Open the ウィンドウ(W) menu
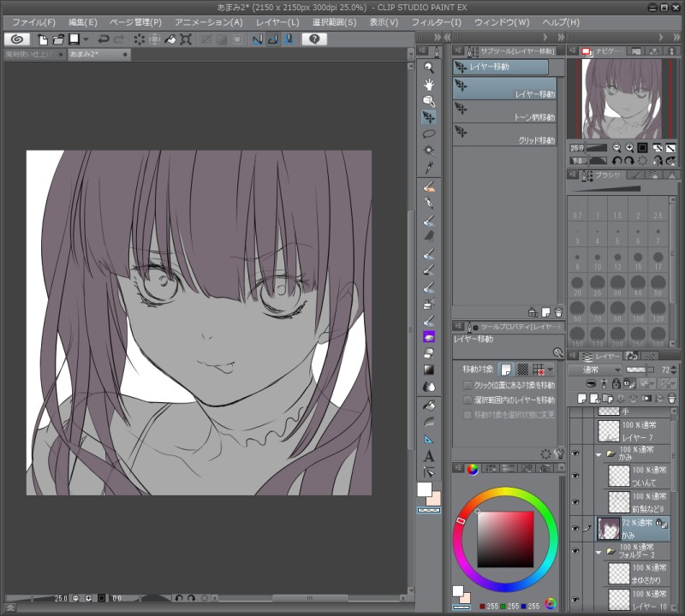 502,22
